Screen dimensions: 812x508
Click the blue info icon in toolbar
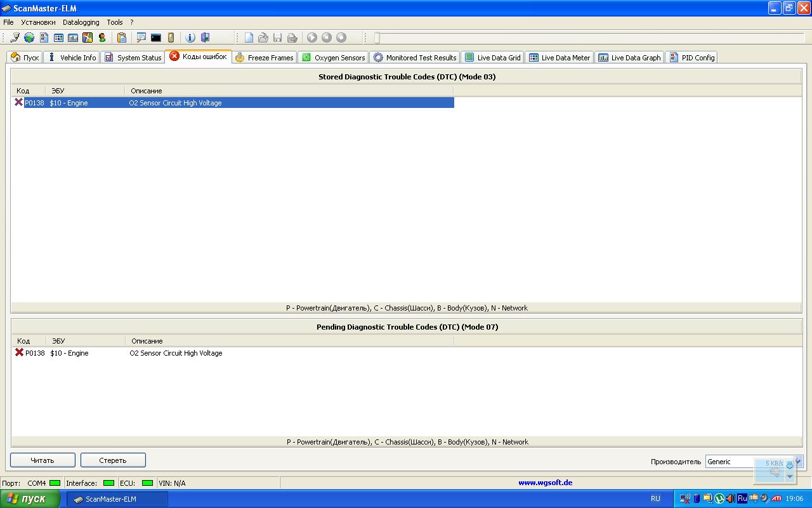pos(190,38)
